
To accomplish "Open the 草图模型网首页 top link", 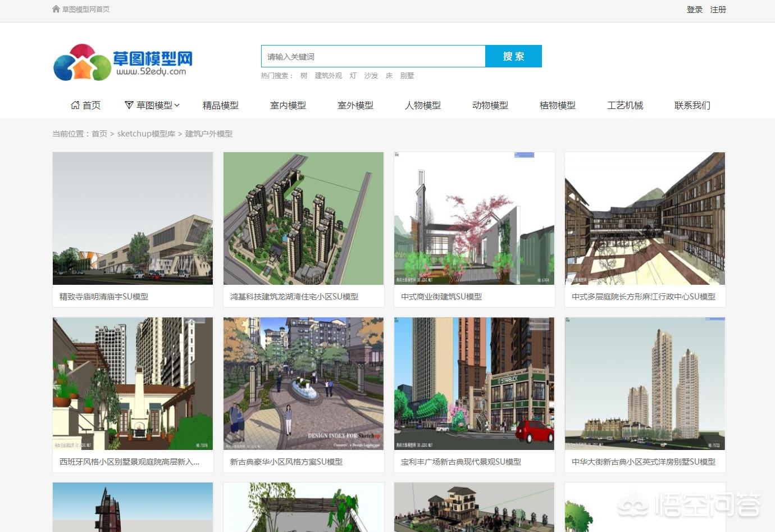I will click(86, 10).
